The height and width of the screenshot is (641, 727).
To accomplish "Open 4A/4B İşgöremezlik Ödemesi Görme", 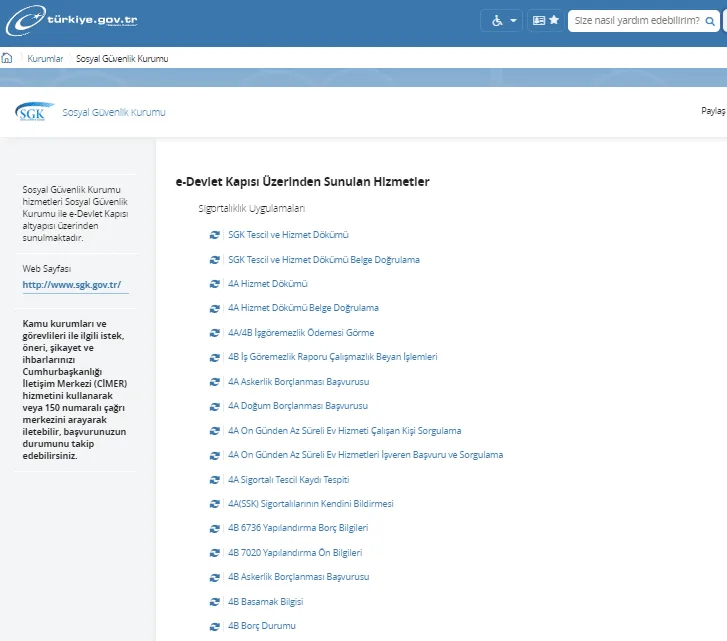I will point(301,332).
